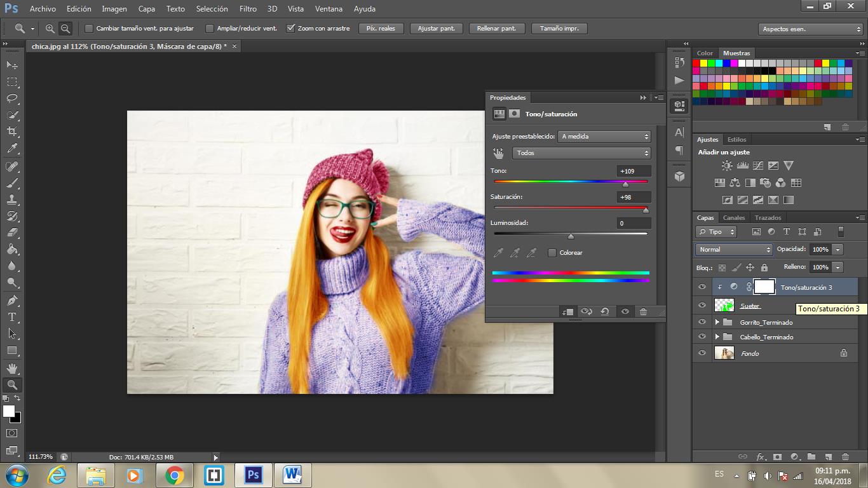Click the Ajustar pant. button
This screenshot has width=868, height=488.
point(436,29)
